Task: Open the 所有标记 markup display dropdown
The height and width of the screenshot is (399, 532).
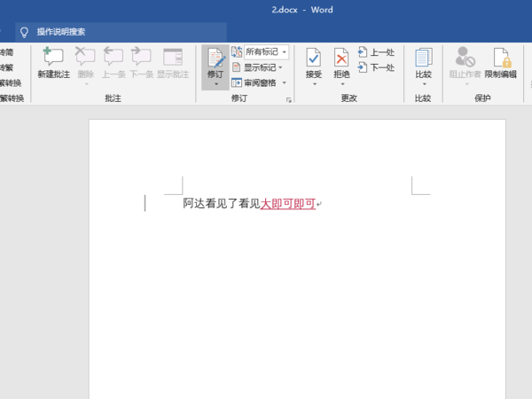Action: 265,52
